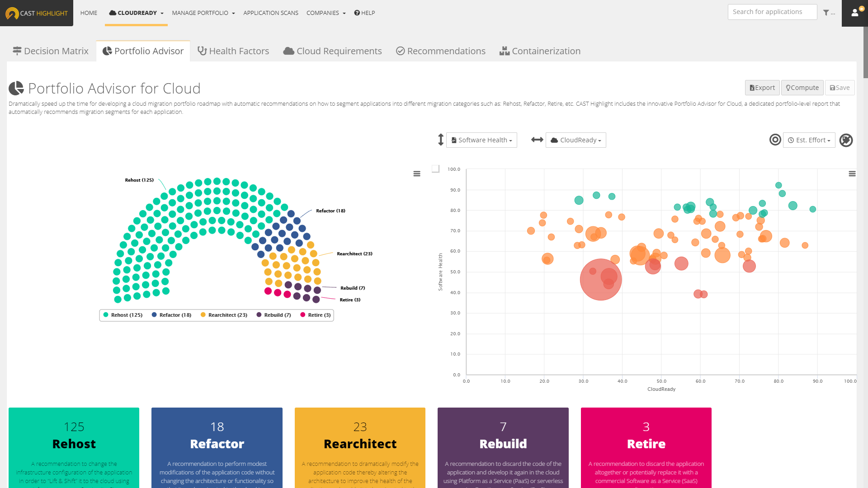The width and height of the screenshot is (868, 488).
Task: Click the Export button
Action: point(762,88)
